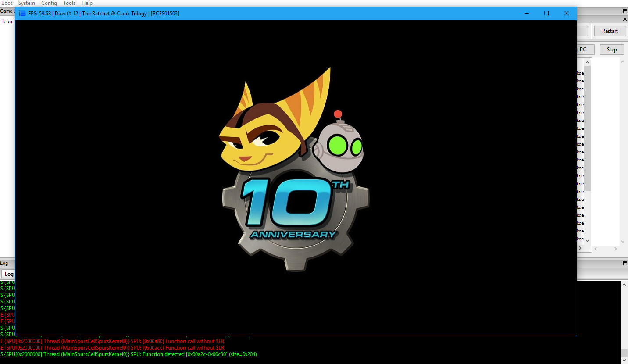628x364 pixels.
Task: Close the debugger panel with its X icon
Action: 625,19
